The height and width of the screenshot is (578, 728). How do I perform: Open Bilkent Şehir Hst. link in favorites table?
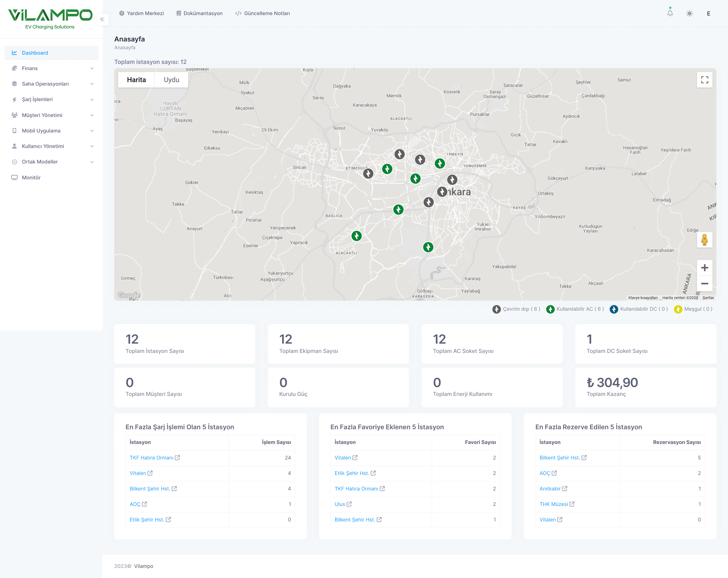pos(355,520)
